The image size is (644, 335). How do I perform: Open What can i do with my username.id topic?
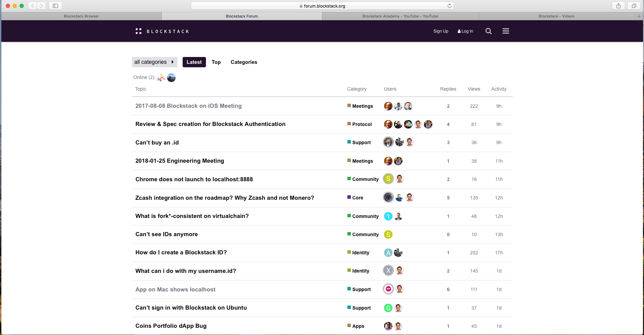[186, 271]
